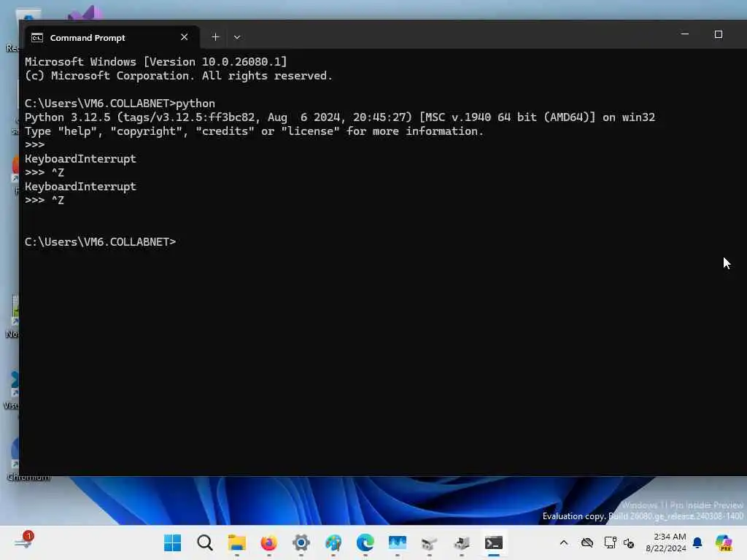
Task: Click the 'Python 3.12.5' version line
Action: [x=340, y=117]
